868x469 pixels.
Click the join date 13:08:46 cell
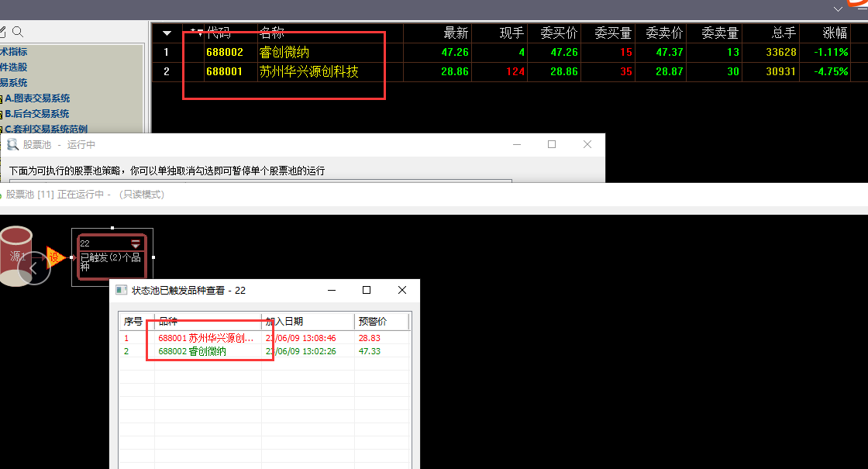[301, 338]
